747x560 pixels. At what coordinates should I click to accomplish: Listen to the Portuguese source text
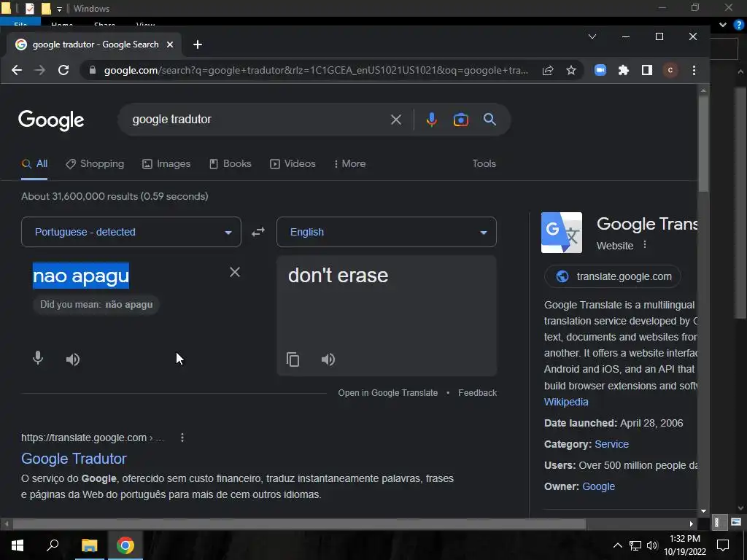[x=73, y=359]
